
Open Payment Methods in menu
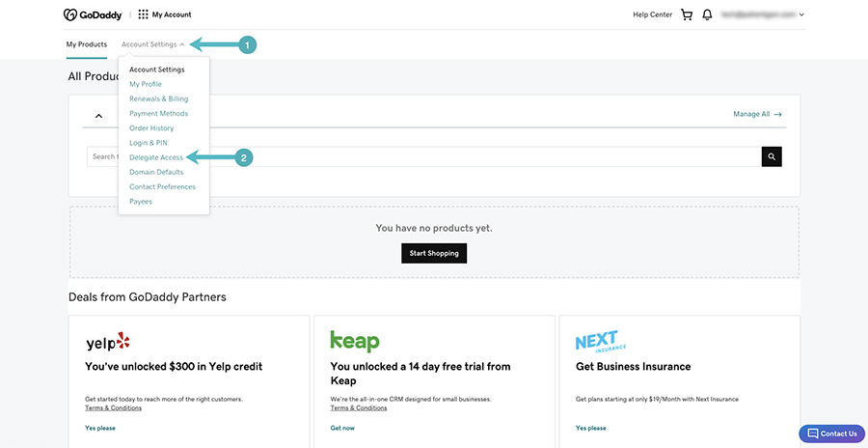158,113
